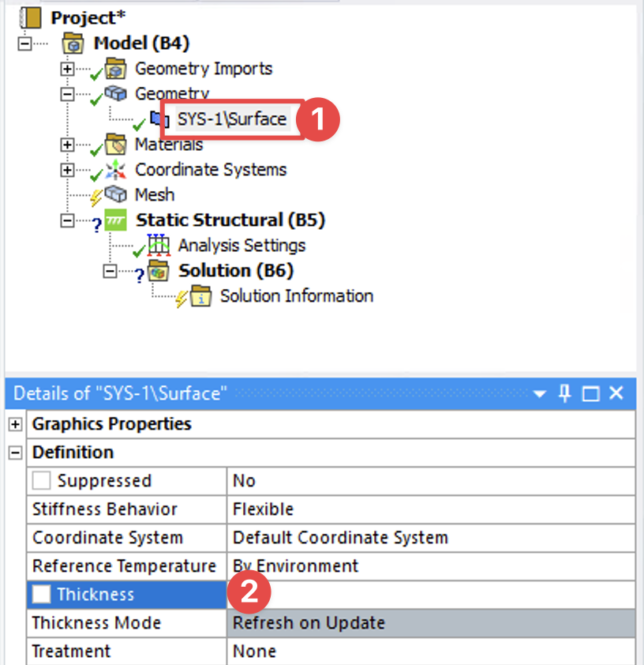Click the Static Structural environment icon
The height and width of the screenshot is (665, 644).
[x=116, y=220]
